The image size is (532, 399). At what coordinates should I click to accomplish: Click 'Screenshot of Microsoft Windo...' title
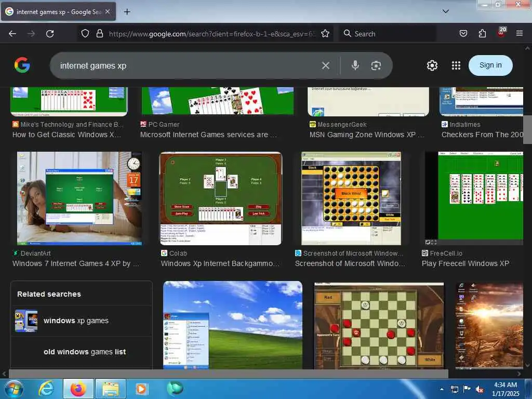coord(350,263)
